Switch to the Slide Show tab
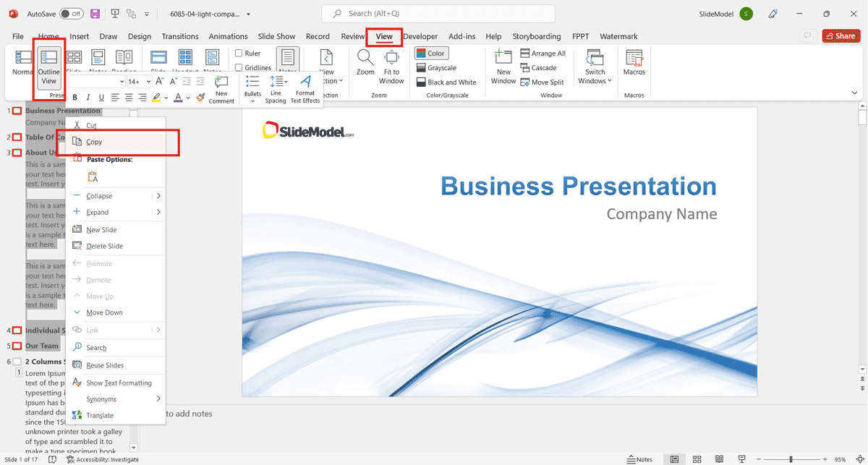Image resolution: width=868 pixels, height=465 pixels. click(x=276, y=36)
